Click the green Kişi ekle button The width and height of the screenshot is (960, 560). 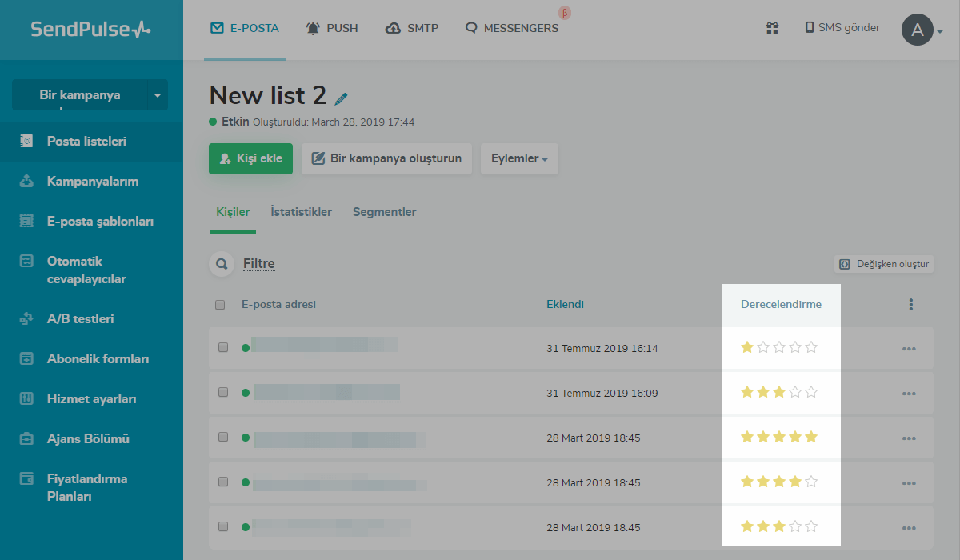(x=250, y=158)
